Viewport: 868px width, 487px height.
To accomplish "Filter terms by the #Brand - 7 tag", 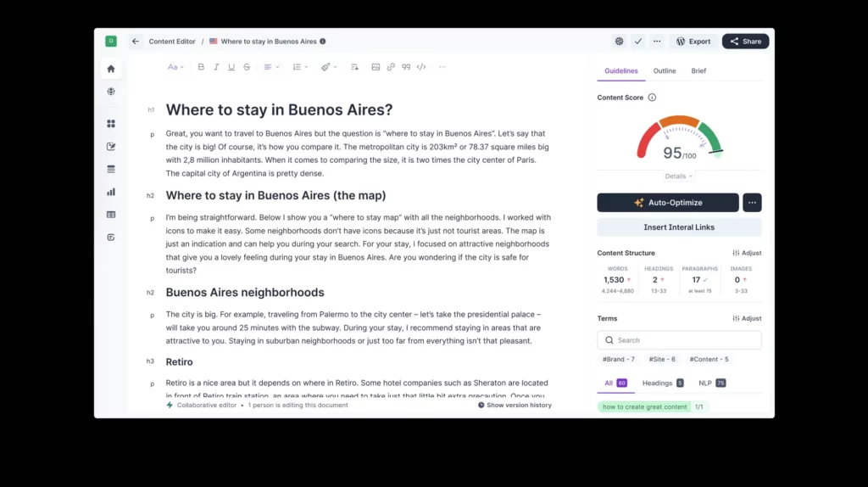I will [618, 360].
